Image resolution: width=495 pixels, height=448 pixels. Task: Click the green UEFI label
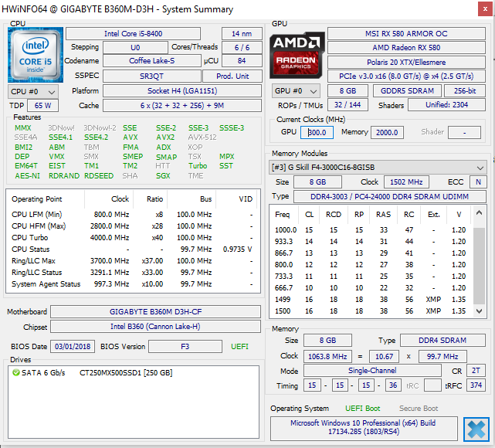point(239,347)
